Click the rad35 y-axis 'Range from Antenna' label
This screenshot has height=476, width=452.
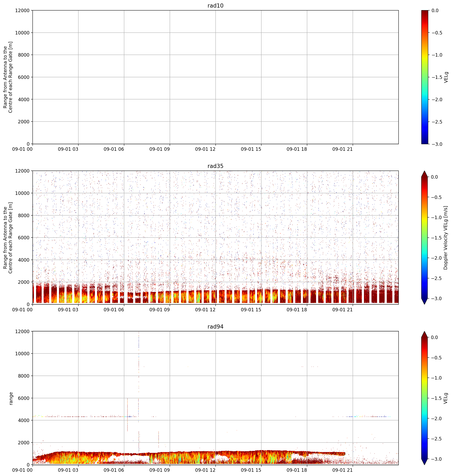[8, 238]
